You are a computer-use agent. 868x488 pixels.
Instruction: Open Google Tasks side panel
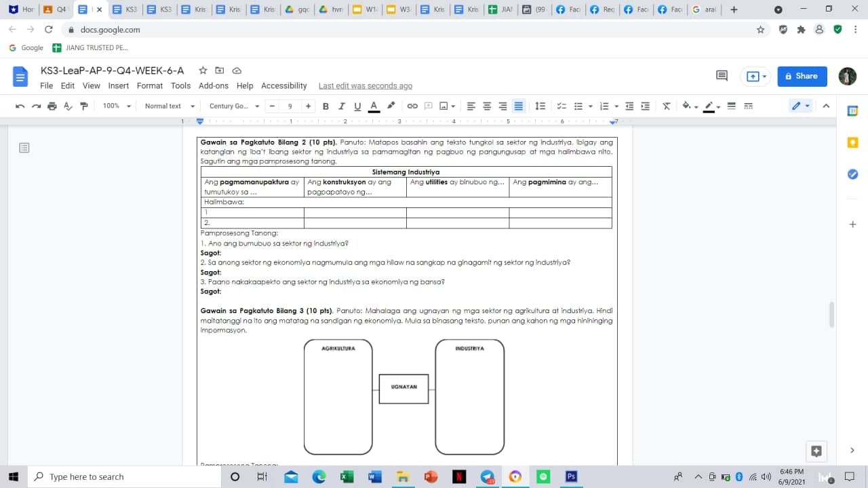pyautogui.click(x=853, y=174)
